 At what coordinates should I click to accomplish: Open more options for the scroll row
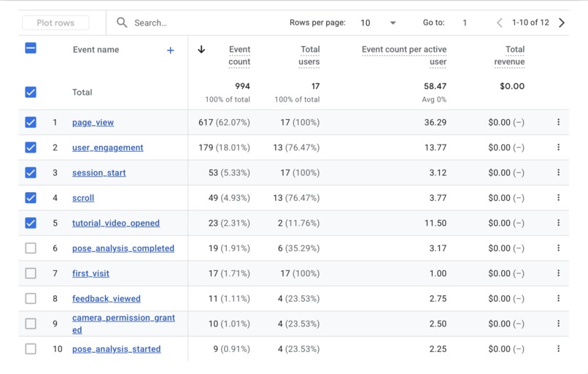coord(558,197)
